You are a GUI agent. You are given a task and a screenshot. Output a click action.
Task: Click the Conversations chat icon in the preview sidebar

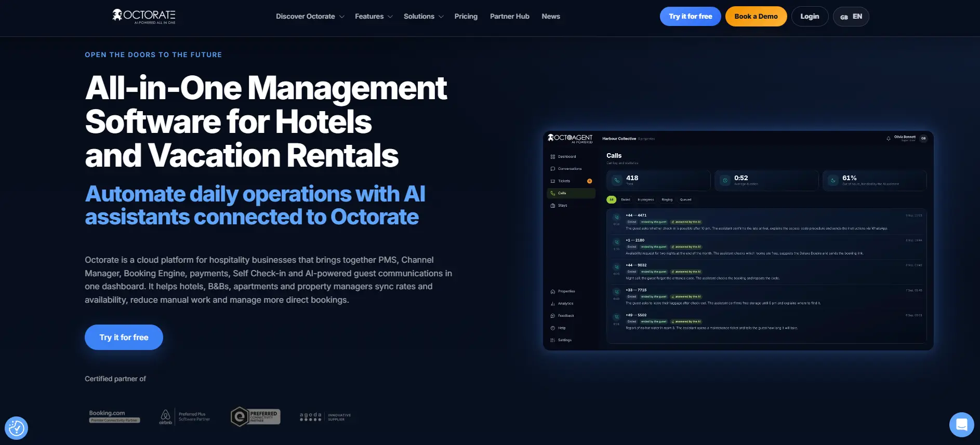point(552,169)
